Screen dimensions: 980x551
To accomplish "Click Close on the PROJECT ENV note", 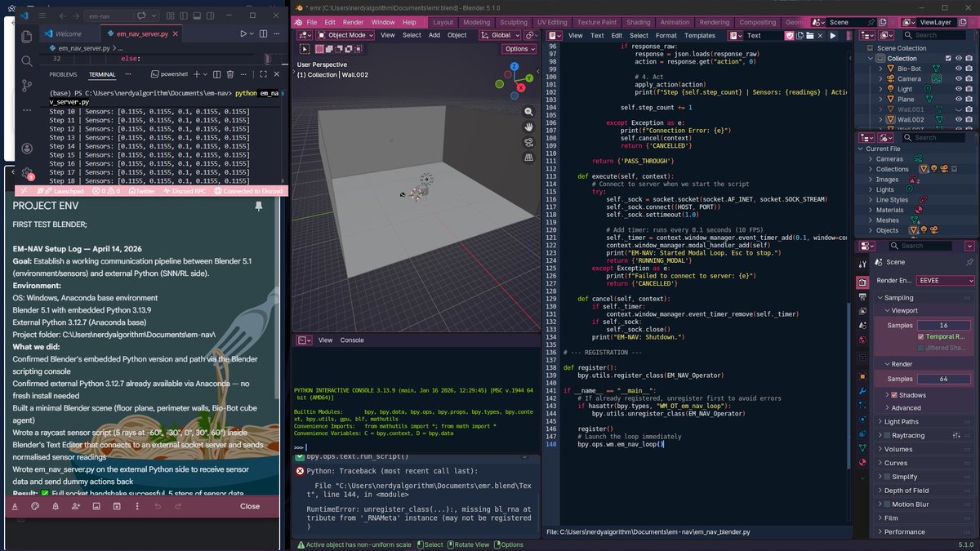I will 250,506.
